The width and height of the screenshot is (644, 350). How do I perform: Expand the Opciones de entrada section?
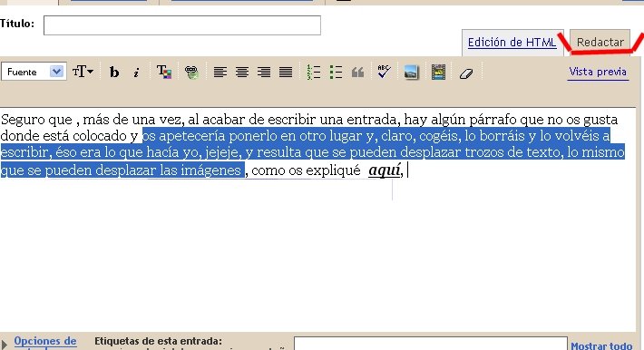point(5,345)
